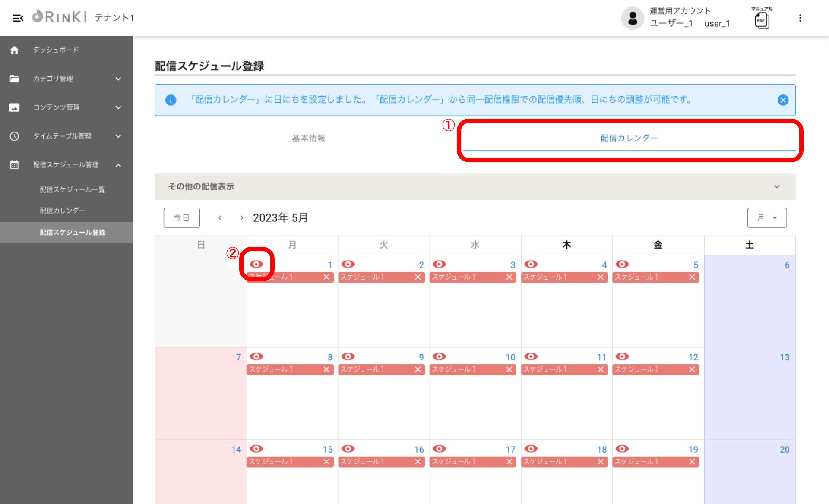
Task: Click the user account avatar icon
Action: [633, 18]
